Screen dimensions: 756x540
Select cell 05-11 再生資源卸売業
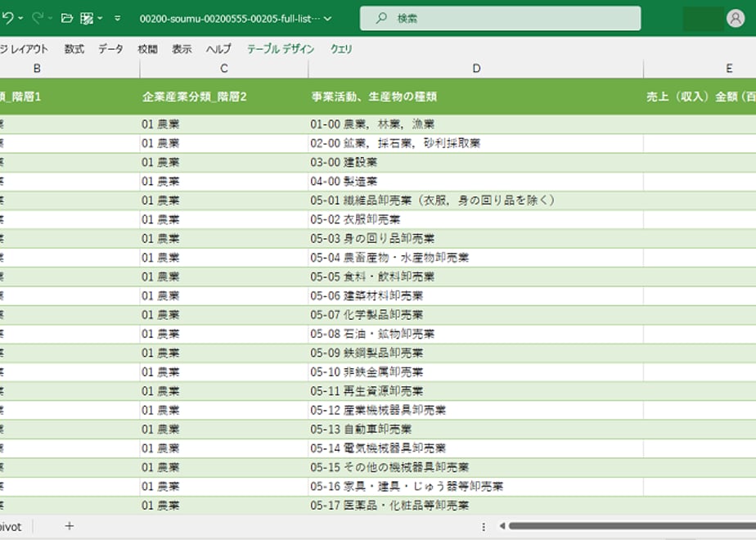(x=476, y=391)
